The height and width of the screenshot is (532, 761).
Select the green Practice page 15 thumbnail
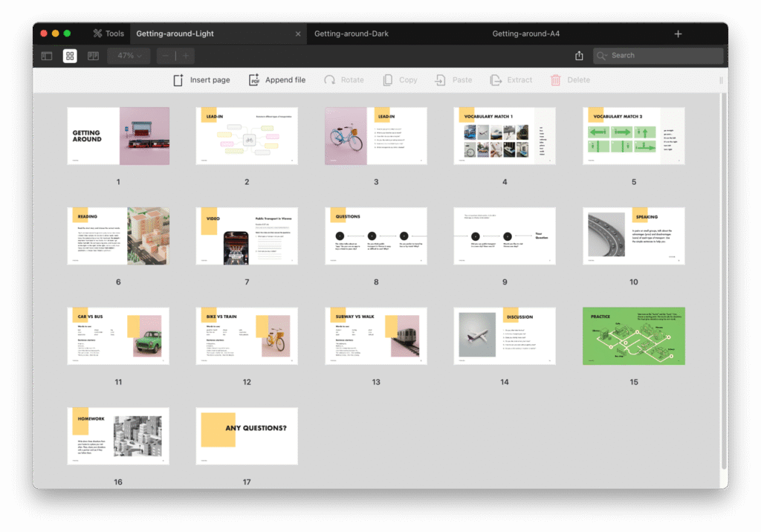tap(633, 336)
